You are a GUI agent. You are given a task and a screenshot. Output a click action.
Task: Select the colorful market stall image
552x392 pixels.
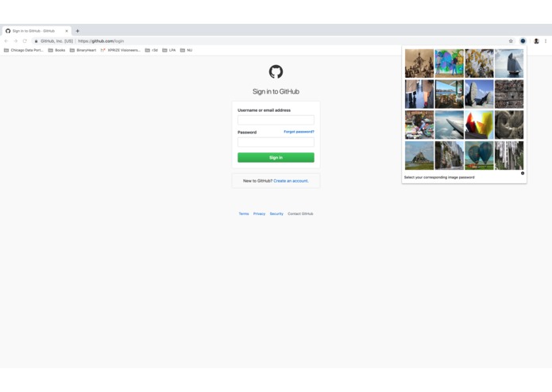coord(419,125)
